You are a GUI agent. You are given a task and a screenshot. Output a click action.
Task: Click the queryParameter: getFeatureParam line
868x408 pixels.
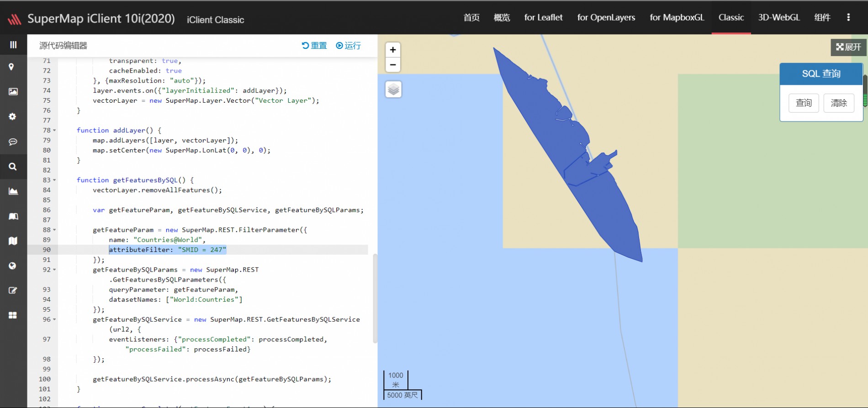tap(173, 289)
